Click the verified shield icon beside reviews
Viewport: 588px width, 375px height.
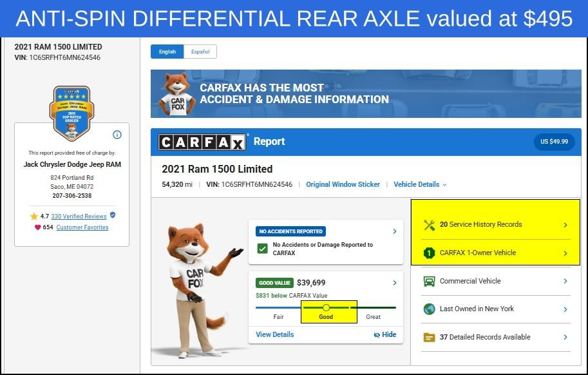point(113,215)
